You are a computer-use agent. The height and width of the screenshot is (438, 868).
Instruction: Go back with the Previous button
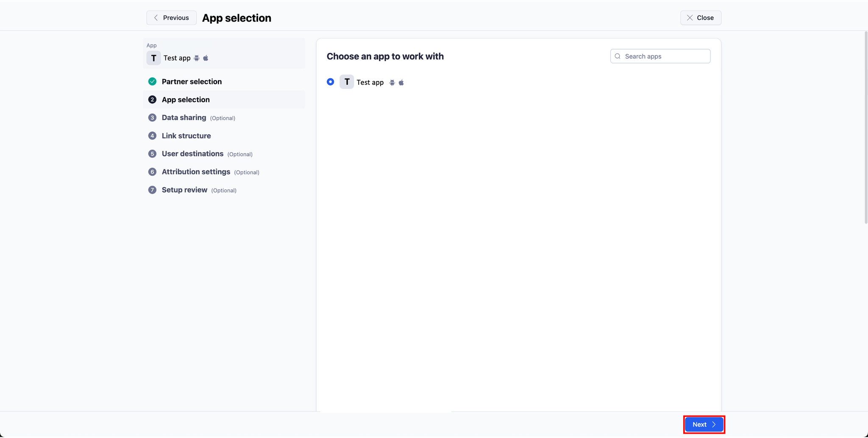tap(171, 18)
